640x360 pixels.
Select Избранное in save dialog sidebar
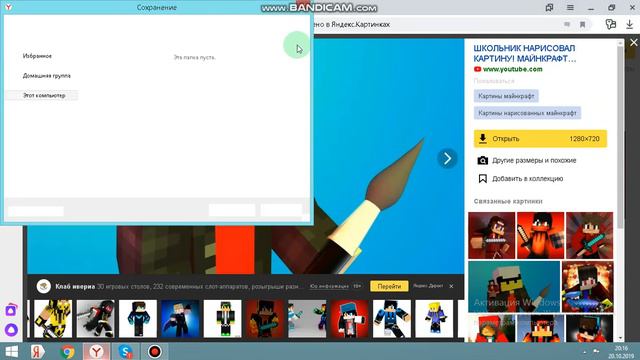point(37,56)
